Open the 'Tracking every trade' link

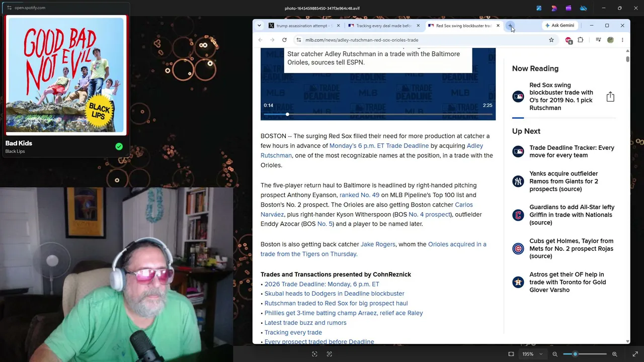point(293,332)
